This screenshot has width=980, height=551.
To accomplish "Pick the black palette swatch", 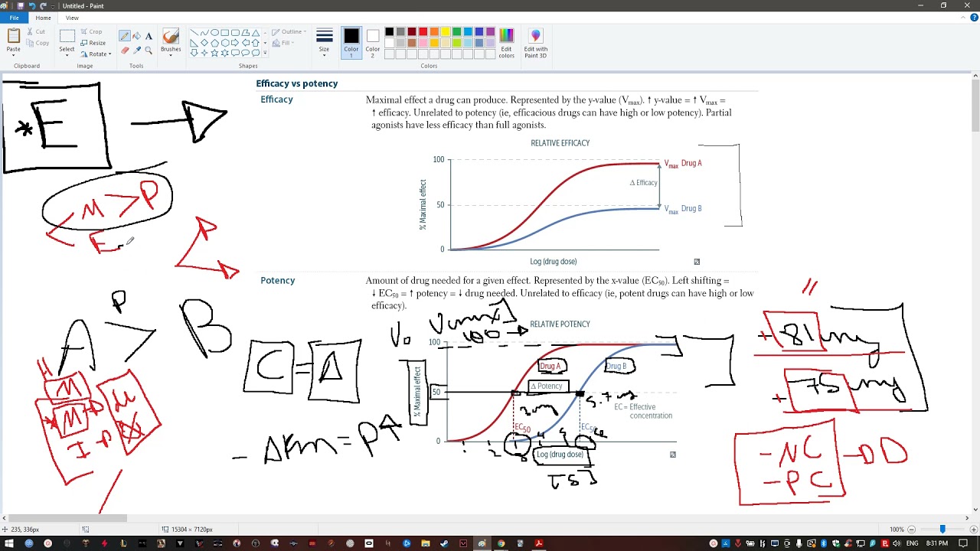I will coord(389,31).
